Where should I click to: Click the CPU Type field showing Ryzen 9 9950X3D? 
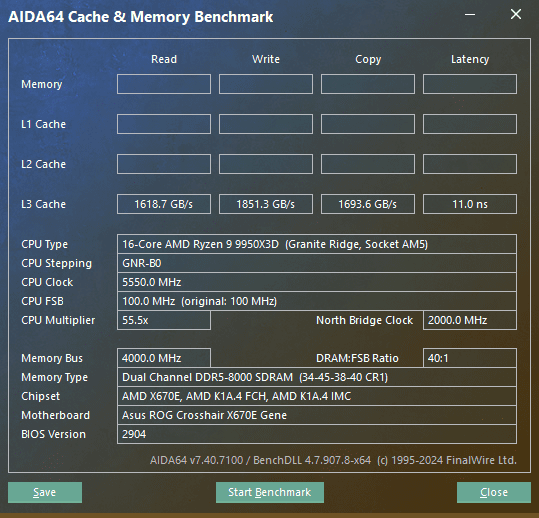click(317, 244)
